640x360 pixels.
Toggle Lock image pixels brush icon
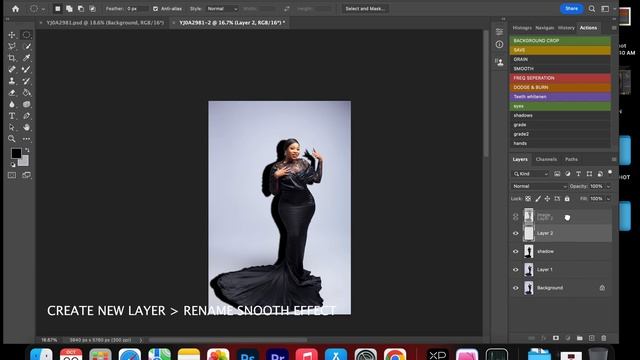[538, 199]
